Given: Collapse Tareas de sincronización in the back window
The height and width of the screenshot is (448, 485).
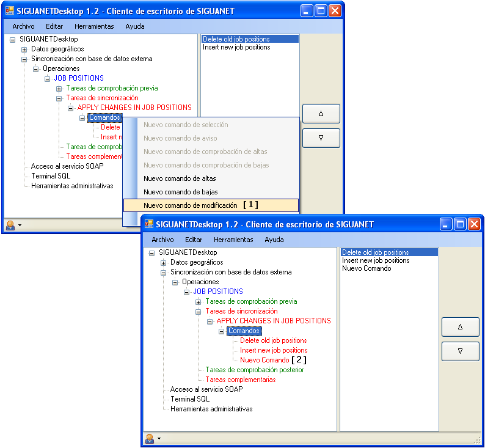Looking at the screenshot, I should click(59, 98).
